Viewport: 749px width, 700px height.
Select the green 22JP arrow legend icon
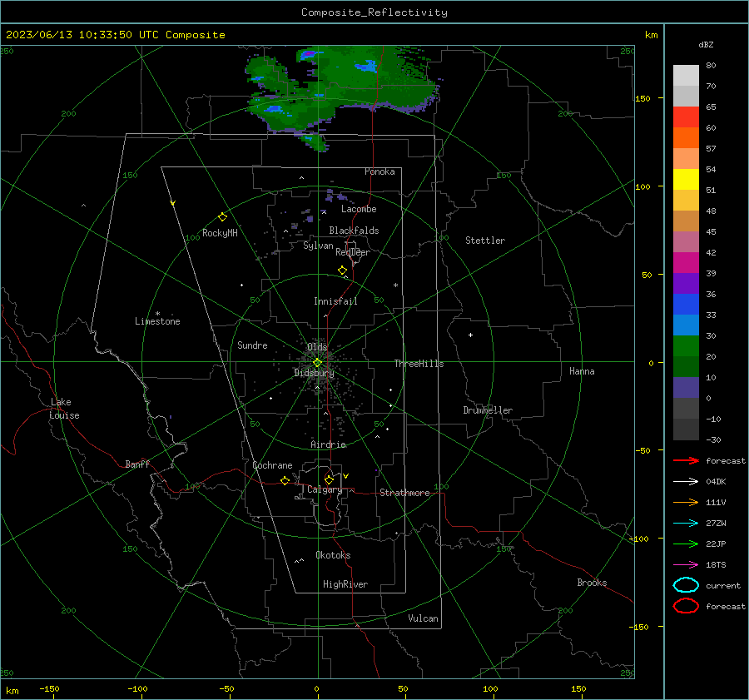pos(686,544)
